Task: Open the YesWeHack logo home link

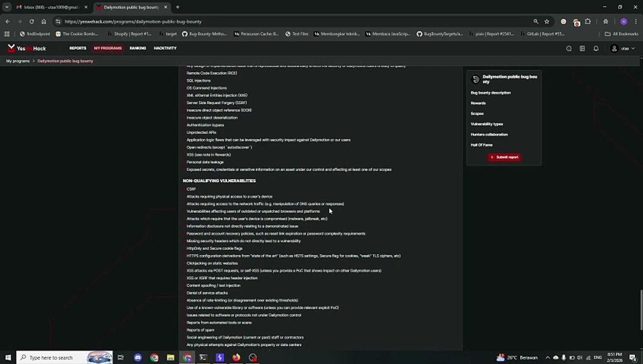Action: click(27, 48)
